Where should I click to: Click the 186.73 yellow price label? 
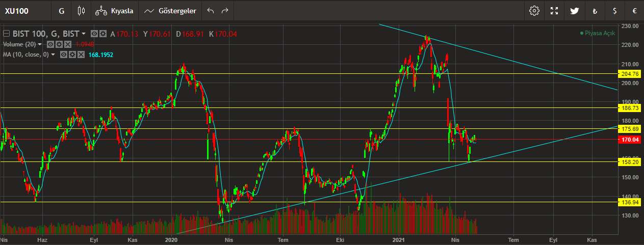click(x=630, y=108)
